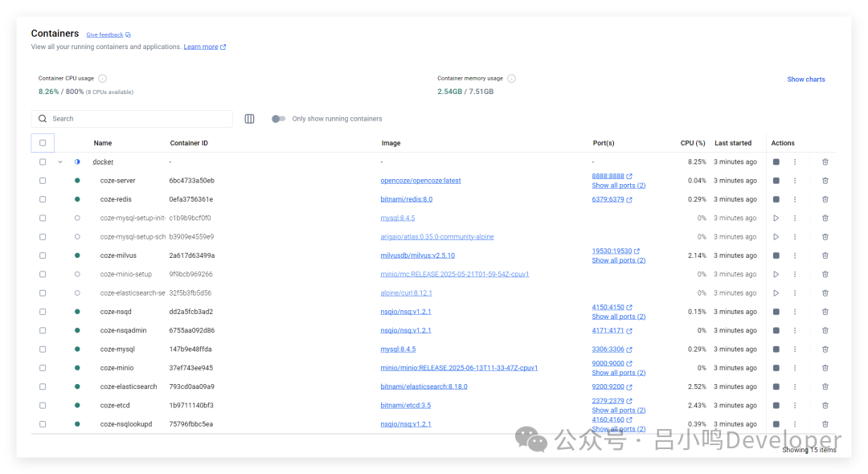Sort by the Last started column header
The height and width of the screenshot is (474, 868).
click(x=733, y=143)
